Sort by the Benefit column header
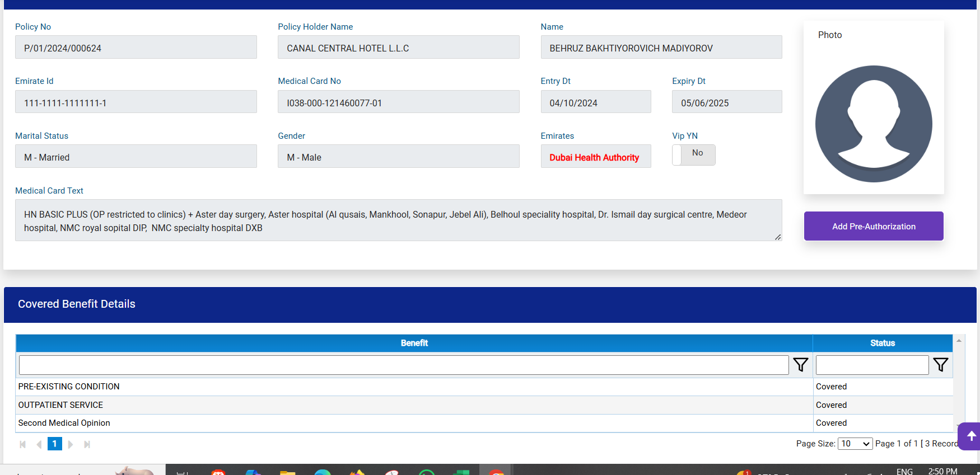The width and height of the screenshot is (980, 475). pyautogui.click(x=414, y=343)
